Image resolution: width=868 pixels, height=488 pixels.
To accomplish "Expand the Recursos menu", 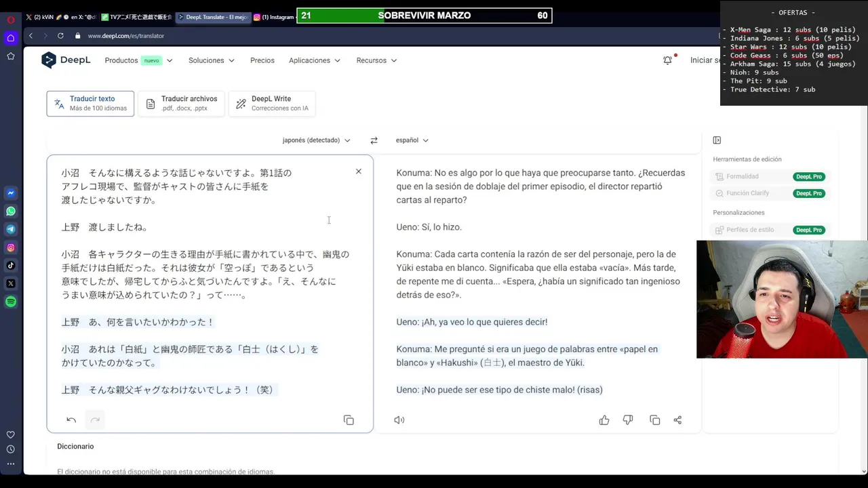I will click(x=376, y=60).
